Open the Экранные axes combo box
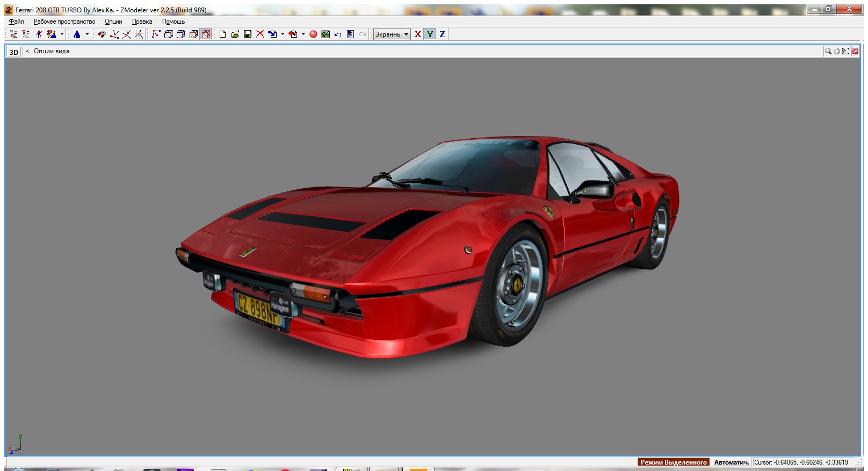 [392, 34]
